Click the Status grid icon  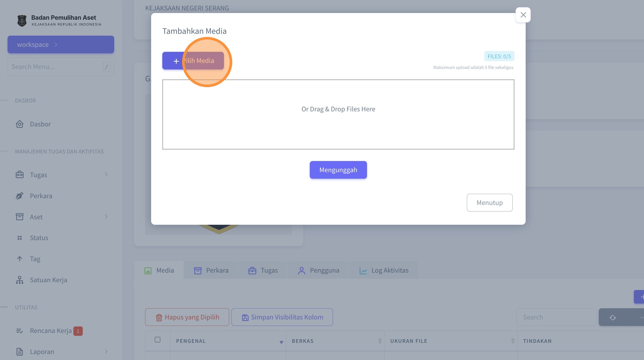20,238
